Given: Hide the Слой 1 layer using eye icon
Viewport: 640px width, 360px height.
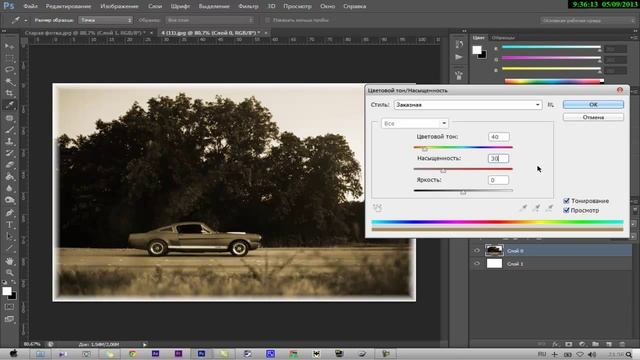Looking at the screenshot, I should pos(477,264).
